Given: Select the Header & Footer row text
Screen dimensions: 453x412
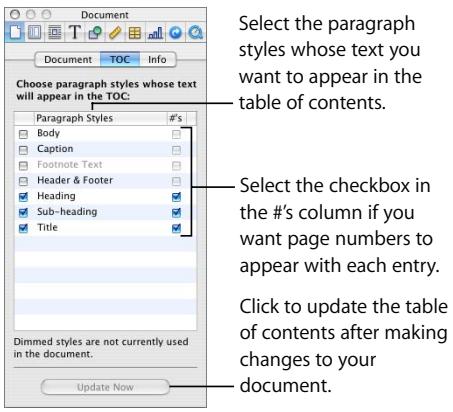Looking at the screenshot, I should [75, 180].
